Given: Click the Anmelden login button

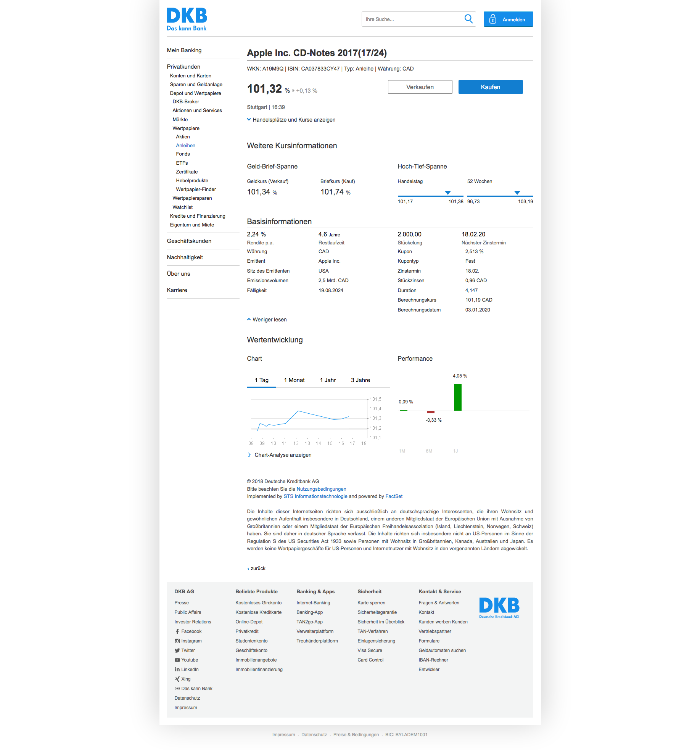Looking at the screenshot, I should pos(508,19).
